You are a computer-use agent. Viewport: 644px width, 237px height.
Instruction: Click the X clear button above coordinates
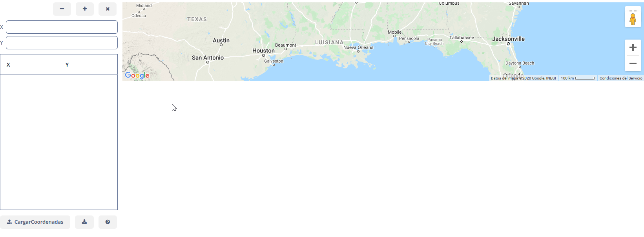point(108,9)
